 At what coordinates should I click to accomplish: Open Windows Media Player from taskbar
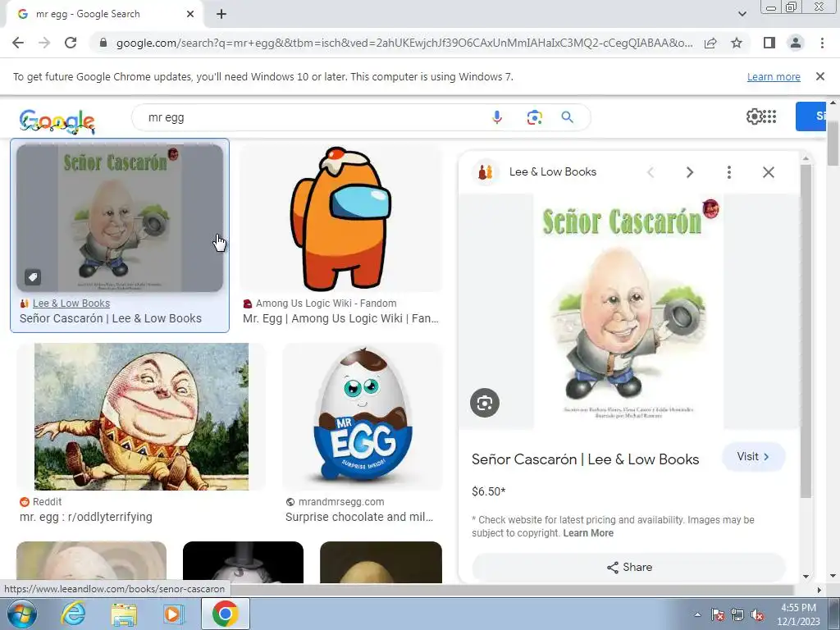pyautogui.click(x=174, y=614)
